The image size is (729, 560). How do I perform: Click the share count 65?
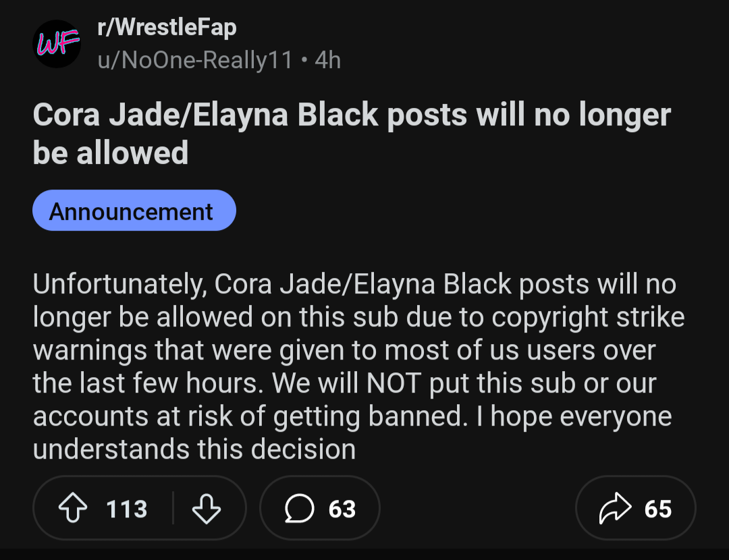(657, 508)
